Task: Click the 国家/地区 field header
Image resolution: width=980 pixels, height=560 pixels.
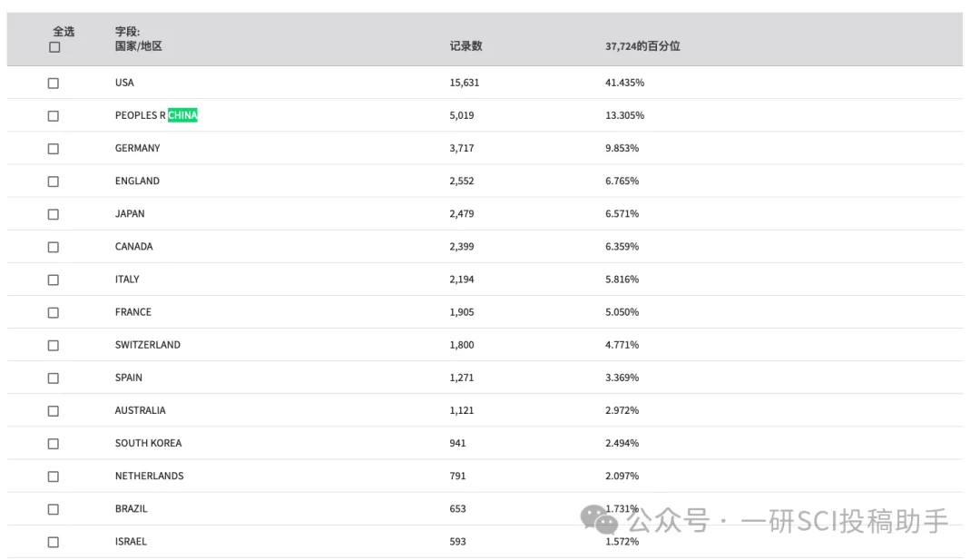Action: pyautogui.click(x=138, y=46)
